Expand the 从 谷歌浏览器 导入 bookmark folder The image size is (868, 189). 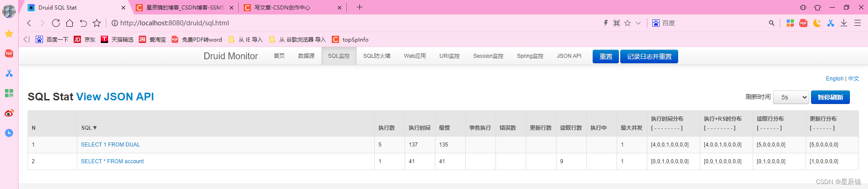click(x=297, y=39)
